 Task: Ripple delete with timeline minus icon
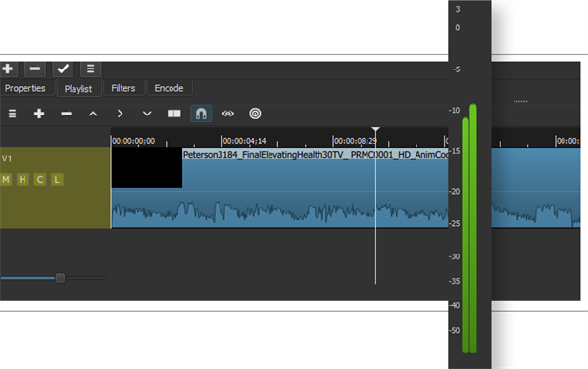(66, 114)
